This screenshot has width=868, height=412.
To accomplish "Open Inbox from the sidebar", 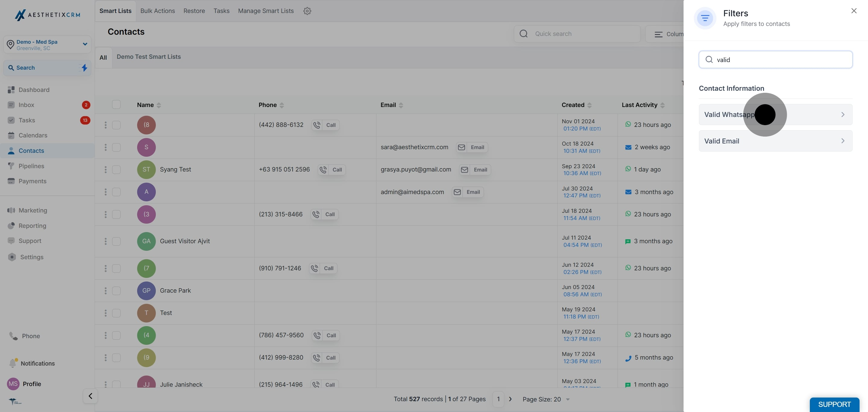I will (x=26, y=105).
